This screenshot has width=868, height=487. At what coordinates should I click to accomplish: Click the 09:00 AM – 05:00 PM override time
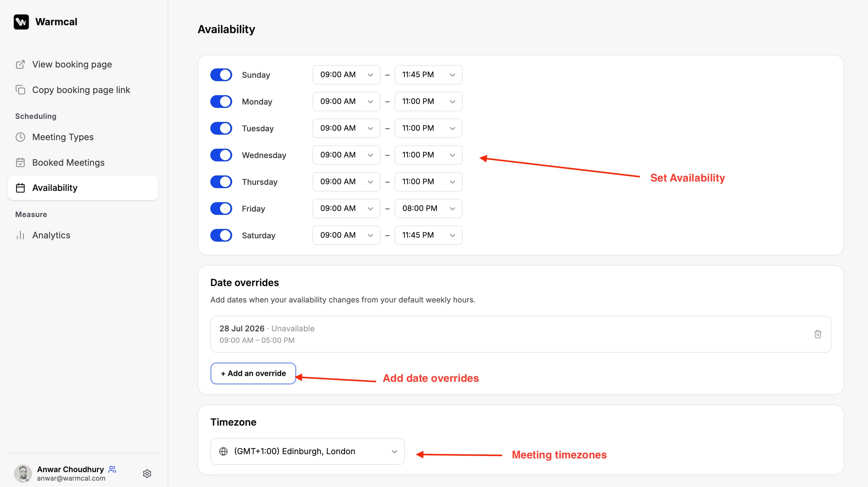click(257, 340)
